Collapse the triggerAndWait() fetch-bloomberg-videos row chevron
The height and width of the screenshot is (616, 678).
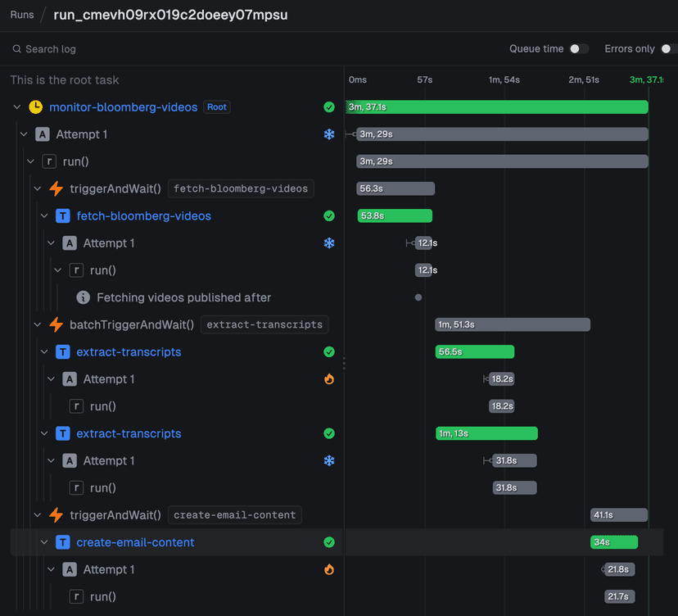(x=38, y=188)
